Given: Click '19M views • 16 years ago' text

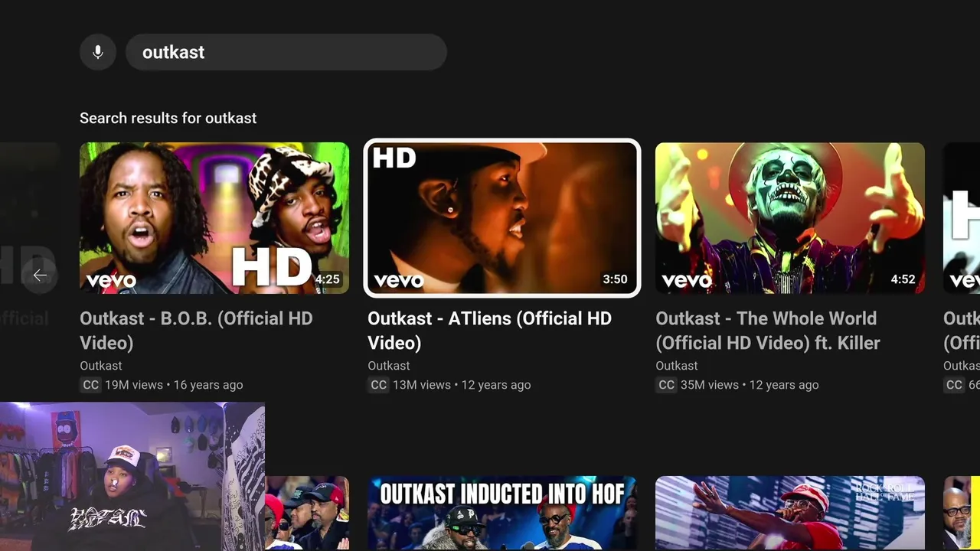Looking at the screenshot, I should pos(174,385).
